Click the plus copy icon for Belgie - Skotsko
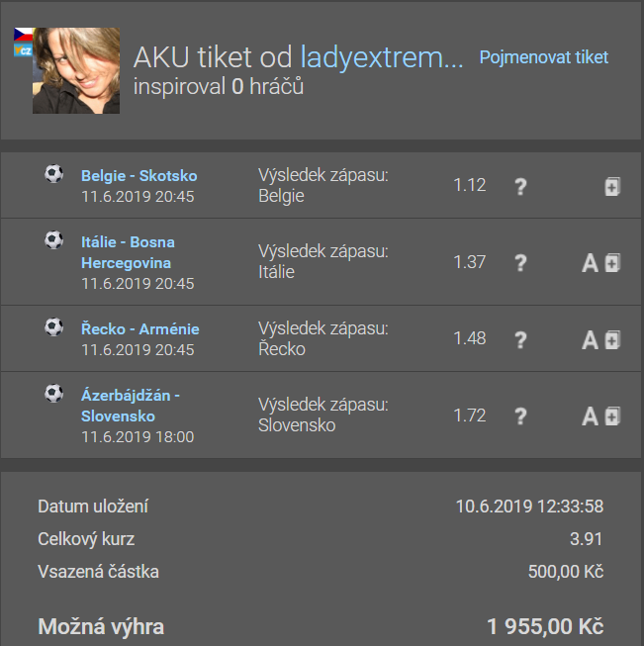Image resolution: width=644 pixels, height=646 pixels. click(612, 187)
